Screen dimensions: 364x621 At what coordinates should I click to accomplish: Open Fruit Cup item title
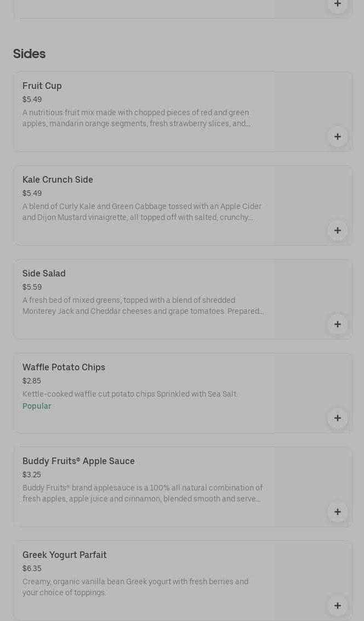click(42, 86)
